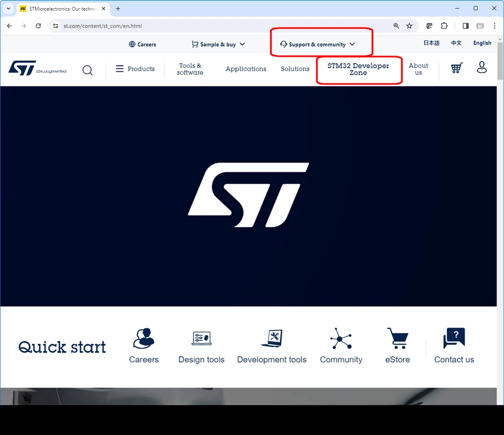Switch language to Chinese 中文
The width and height of the screenshot is (504, 435).
[x=456, y=43]
